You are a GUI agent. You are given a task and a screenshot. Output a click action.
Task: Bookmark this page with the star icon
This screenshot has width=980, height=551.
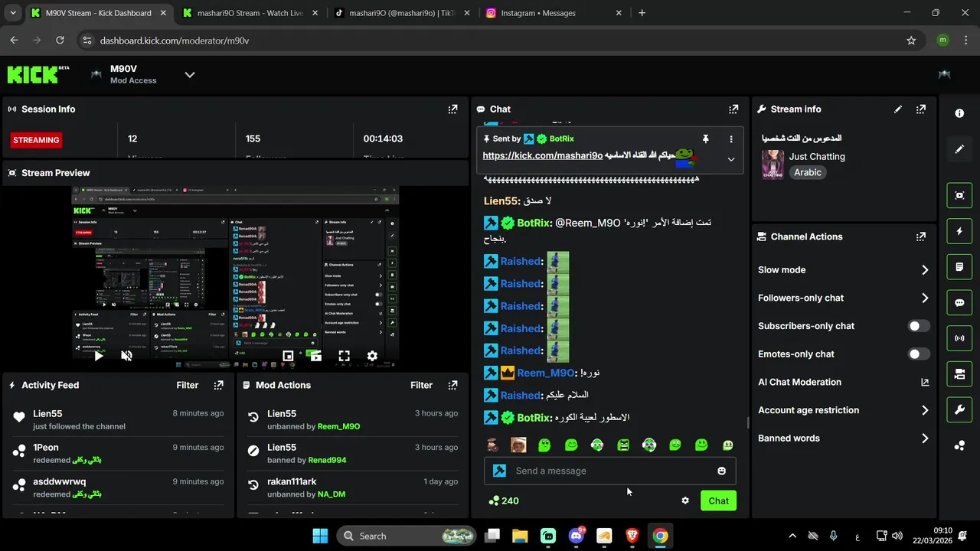click(x=911, y=41)
